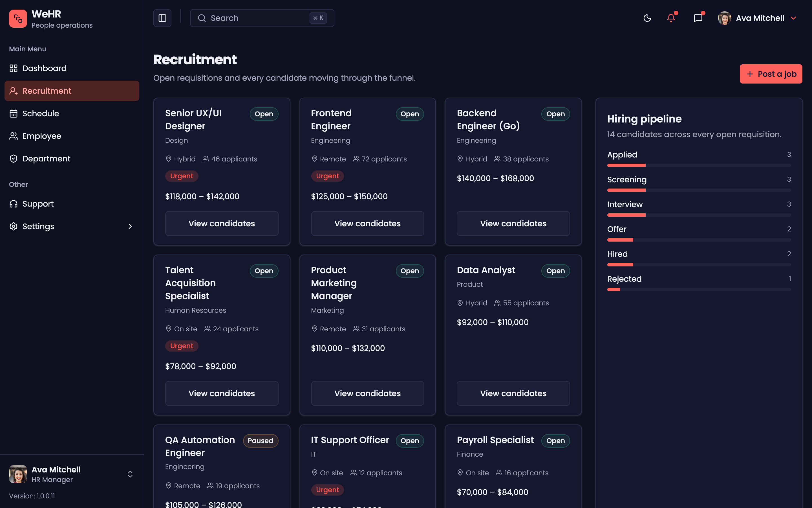
Task: Click the Employee people icon
Action: point(14,136)
